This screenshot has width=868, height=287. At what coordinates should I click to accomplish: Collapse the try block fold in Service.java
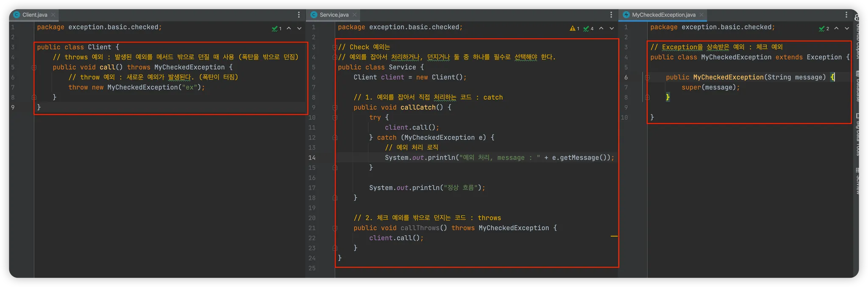tap(335, 118)
